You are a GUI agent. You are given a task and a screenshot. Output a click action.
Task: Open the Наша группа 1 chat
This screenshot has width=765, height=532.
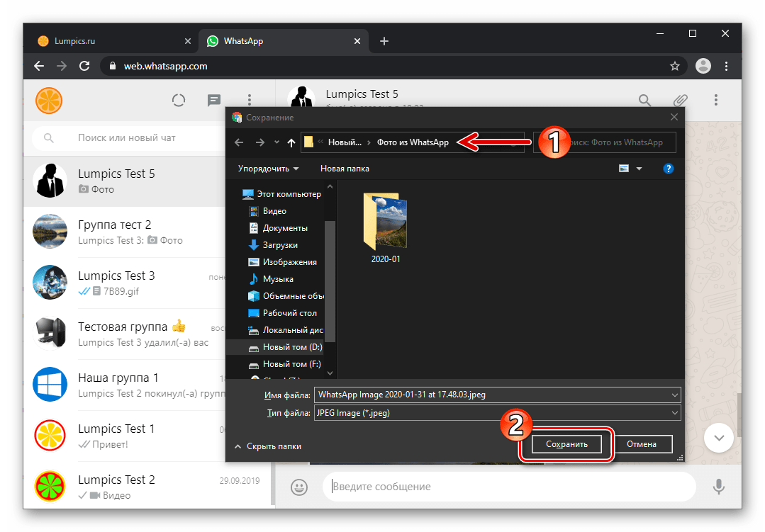[x=124, y=385]
